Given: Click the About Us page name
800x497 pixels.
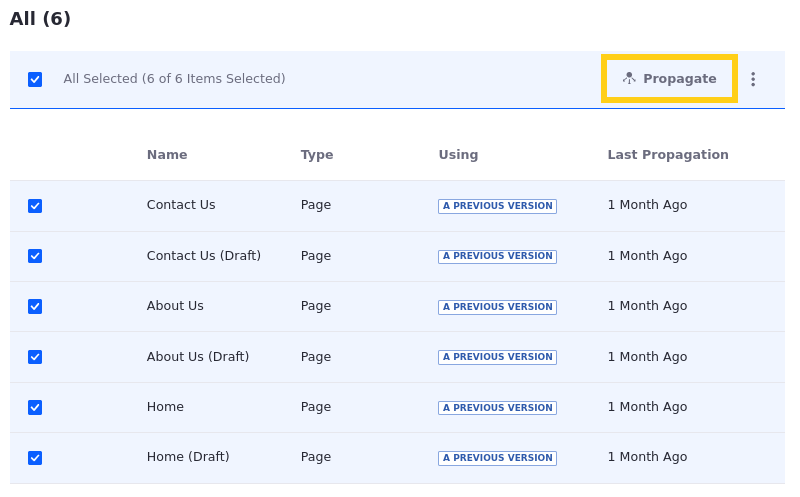Looking at the screenshot, I should 175,306.
